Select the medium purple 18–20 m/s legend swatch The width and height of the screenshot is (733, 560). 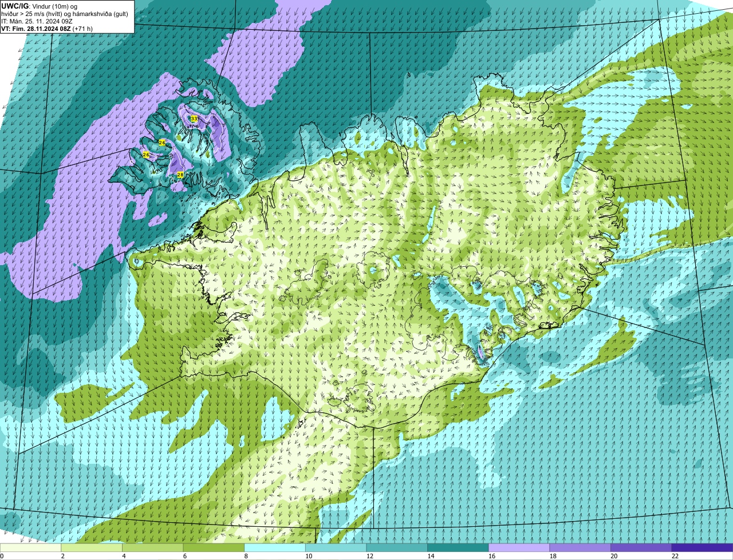580,548
